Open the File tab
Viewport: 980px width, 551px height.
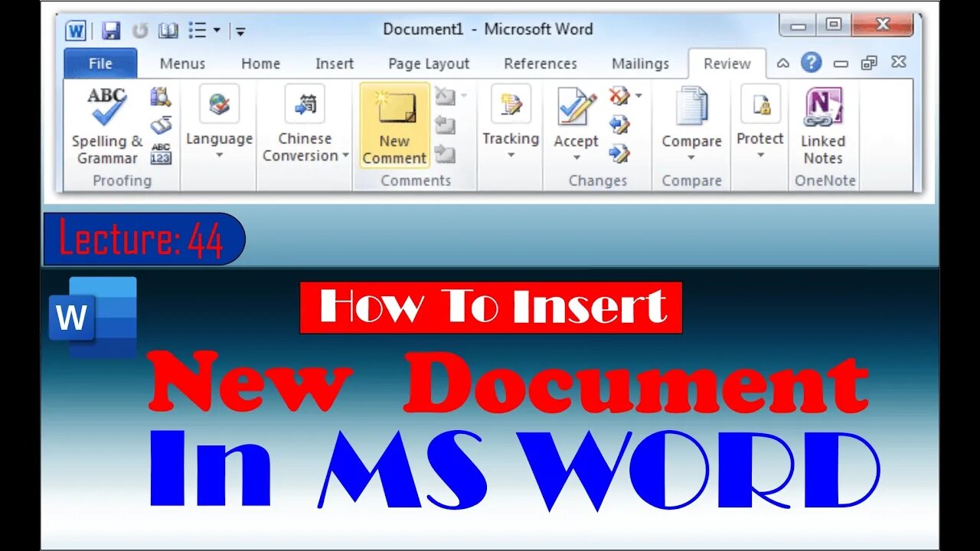[x=100, y=64]
